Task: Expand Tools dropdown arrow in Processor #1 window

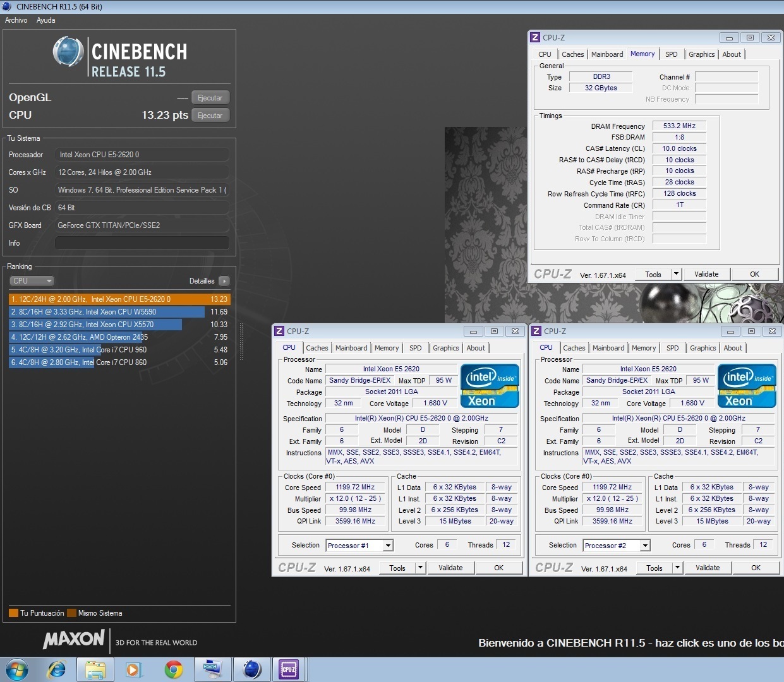Action: (x=420, y=568)
